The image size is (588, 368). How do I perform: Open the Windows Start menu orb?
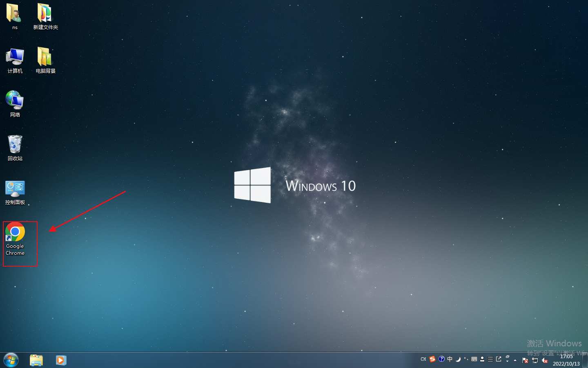[x=11, y=360]
